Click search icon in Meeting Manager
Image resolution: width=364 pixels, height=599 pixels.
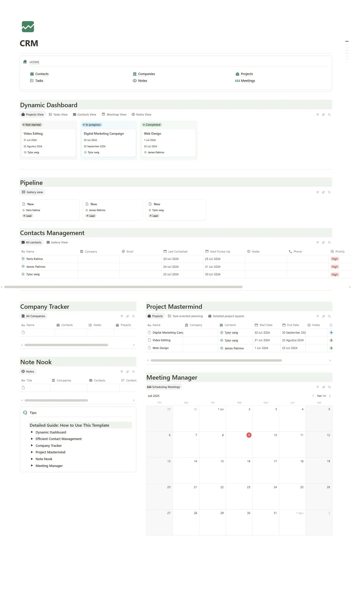pyautogui.click(x=330, y=387)
